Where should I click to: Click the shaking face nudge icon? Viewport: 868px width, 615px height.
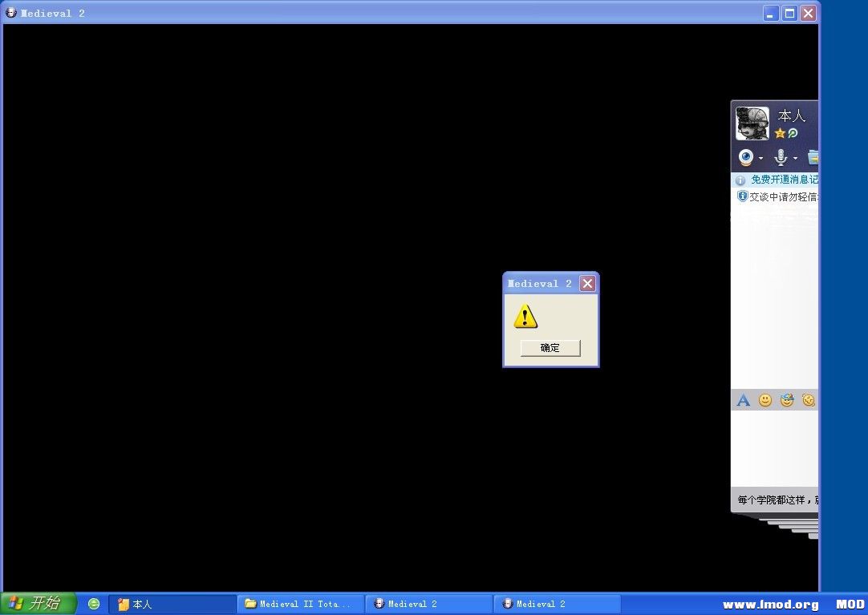pos(809,400)
